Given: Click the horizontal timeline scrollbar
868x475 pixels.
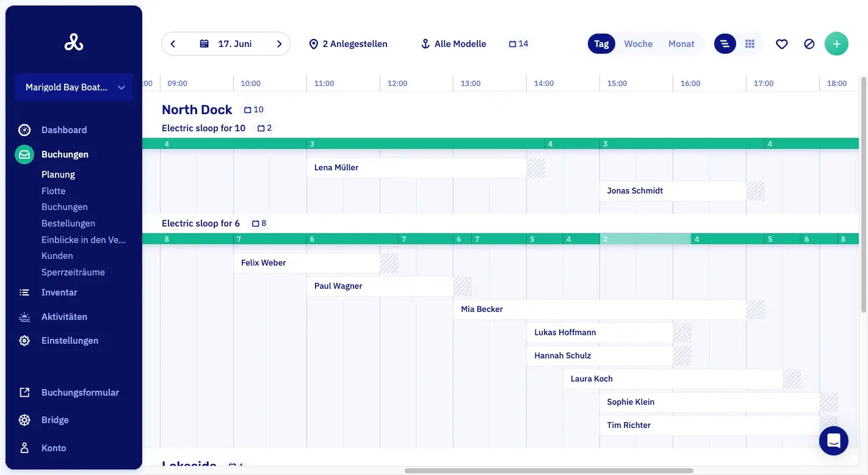Looking at the screenshot, I should click(x=549, y=471).
